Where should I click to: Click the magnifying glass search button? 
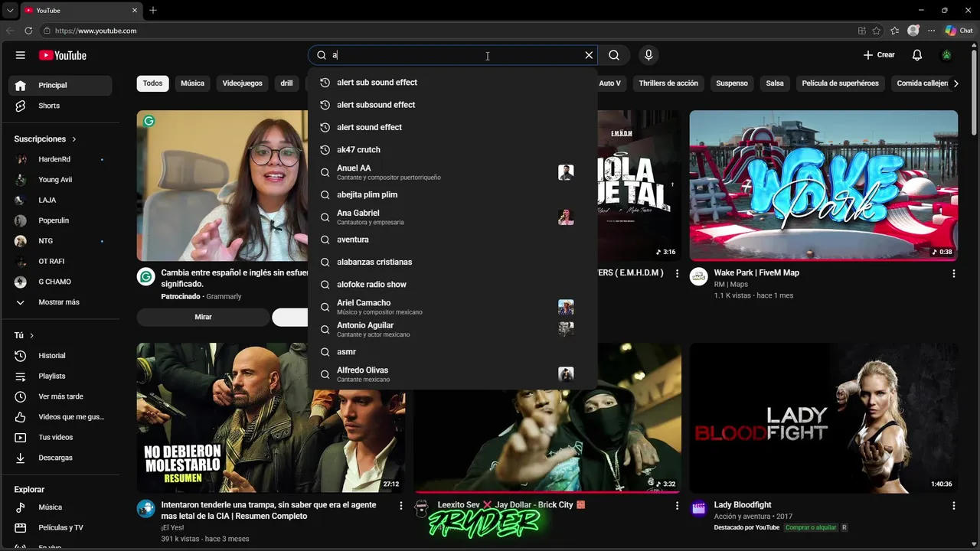tap(614, 55)
